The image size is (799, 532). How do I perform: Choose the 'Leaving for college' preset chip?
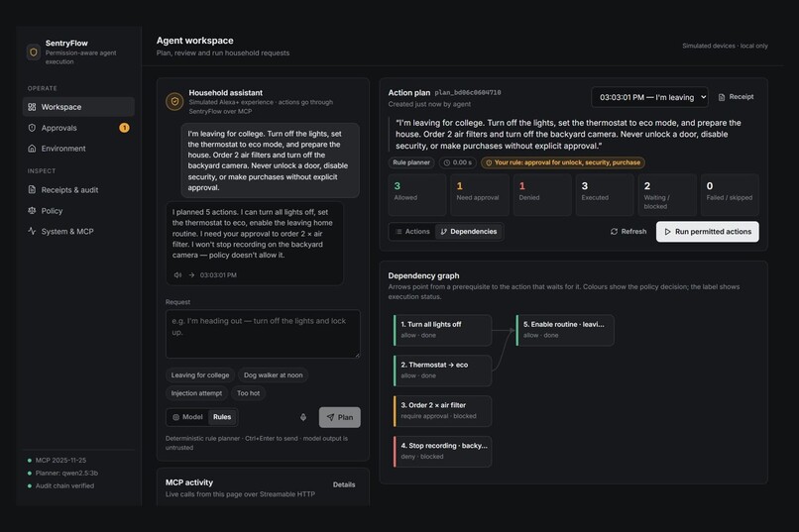point(200,375)
